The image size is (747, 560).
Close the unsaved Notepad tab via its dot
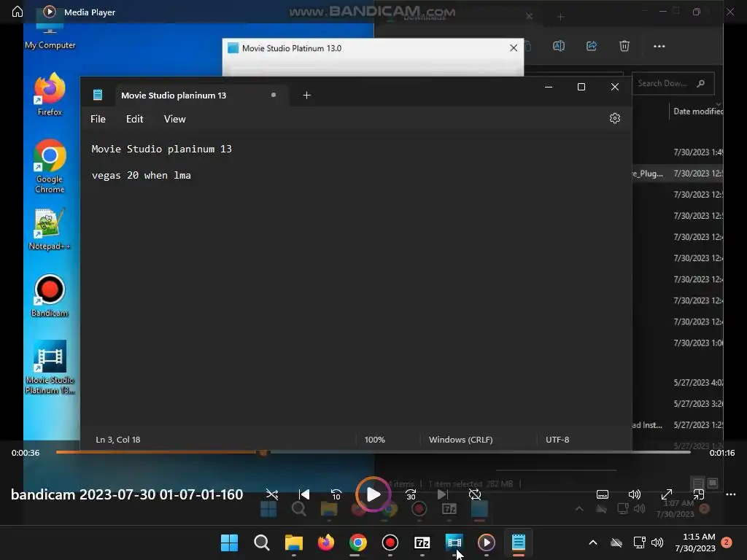[x=274, y=95]
